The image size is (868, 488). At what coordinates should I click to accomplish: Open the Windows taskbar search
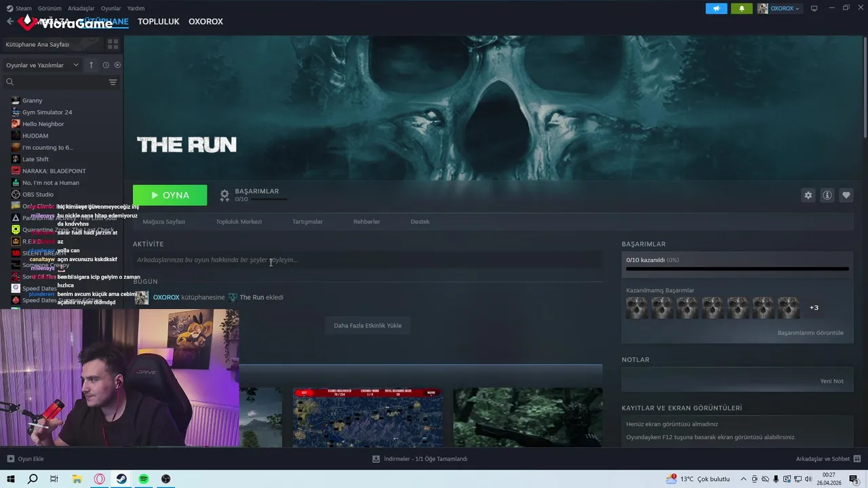[x=33, y=479]
